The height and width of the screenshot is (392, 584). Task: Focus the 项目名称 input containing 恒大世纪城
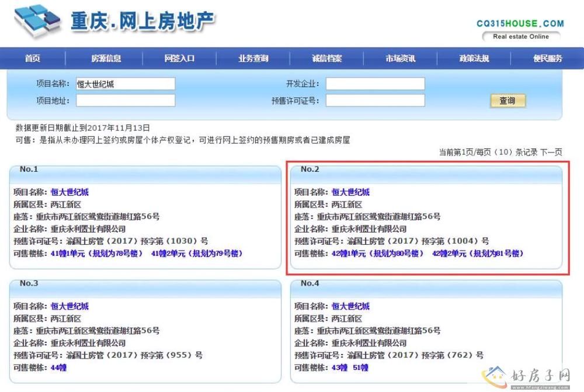click(126, 84)
